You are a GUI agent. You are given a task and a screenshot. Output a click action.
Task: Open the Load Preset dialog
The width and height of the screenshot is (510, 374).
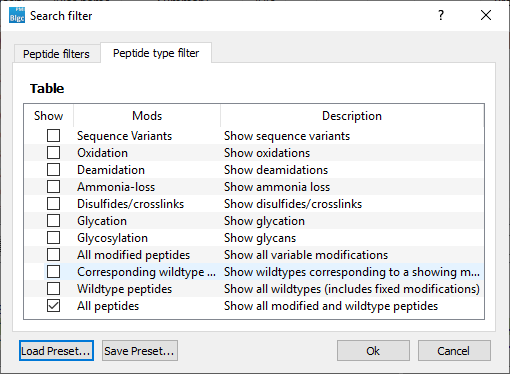[x=56, y=351]
